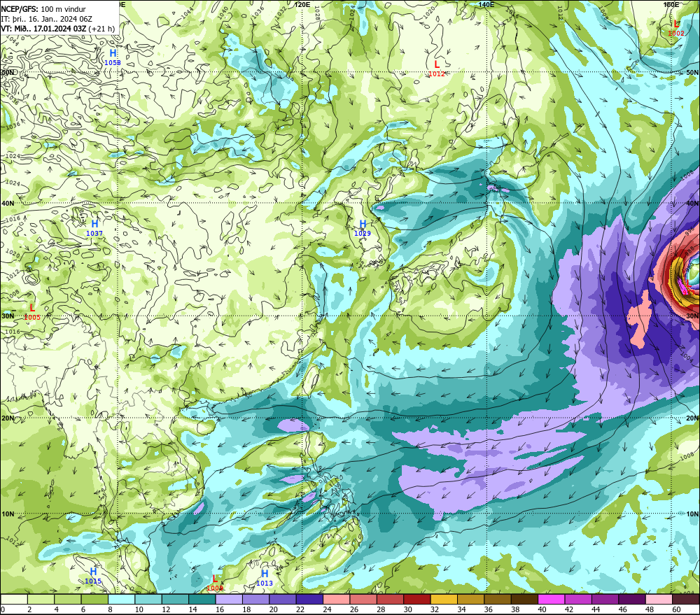Pick the lavender 16–18 legend swatch
Screen dimensions: 700x615
(x=229, y=599)
